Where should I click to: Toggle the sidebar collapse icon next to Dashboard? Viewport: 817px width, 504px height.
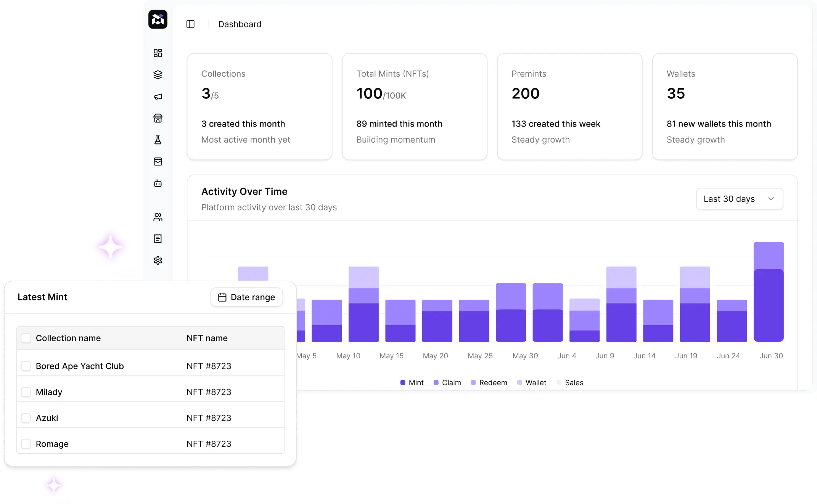pyautogui.click(x=190, y=24)
